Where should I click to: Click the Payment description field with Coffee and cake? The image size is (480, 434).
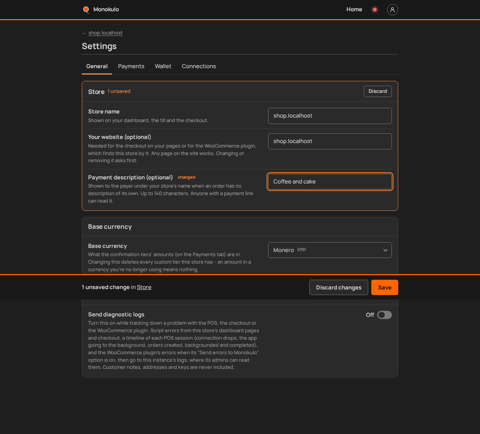tap(330, 182)
